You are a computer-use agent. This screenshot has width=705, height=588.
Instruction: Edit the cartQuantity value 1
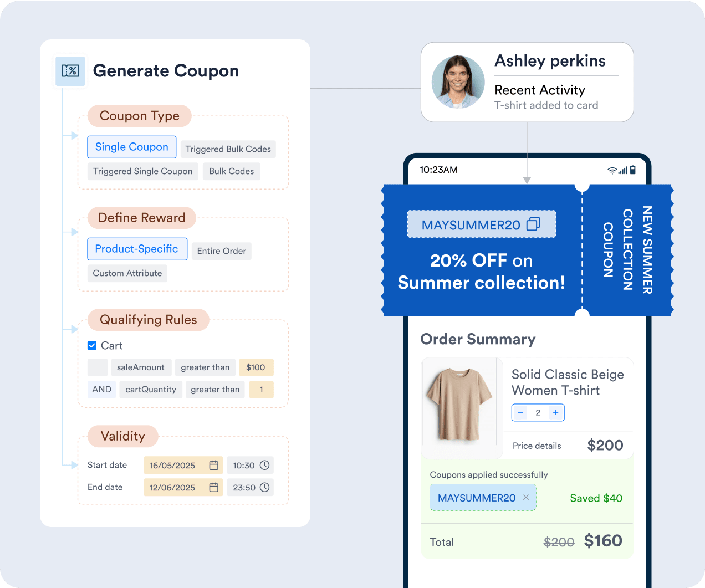(261, 390)
